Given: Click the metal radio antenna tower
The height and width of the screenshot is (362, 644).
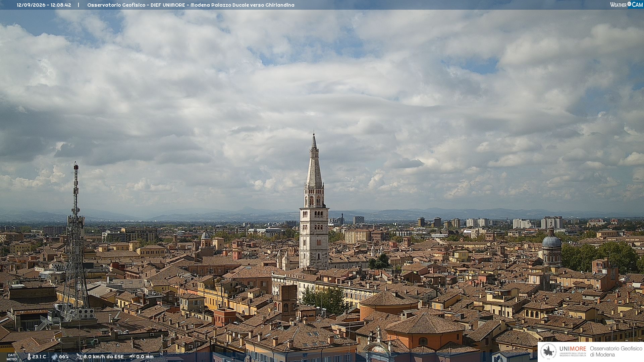Looking at the screenshot, I should [x=75, y=241].
